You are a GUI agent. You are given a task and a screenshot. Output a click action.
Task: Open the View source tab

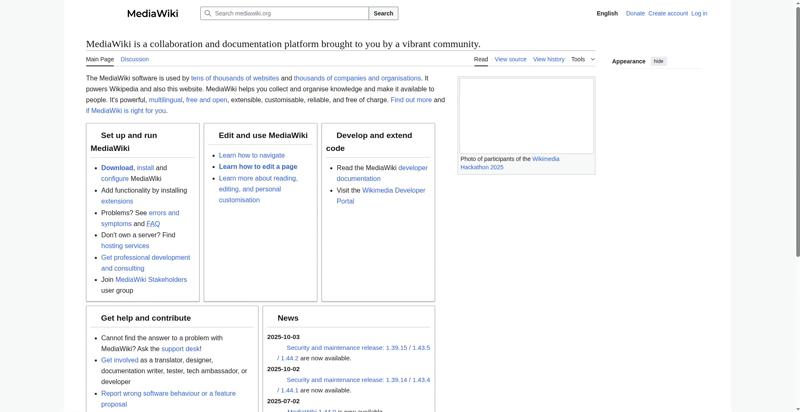[510, 59]
